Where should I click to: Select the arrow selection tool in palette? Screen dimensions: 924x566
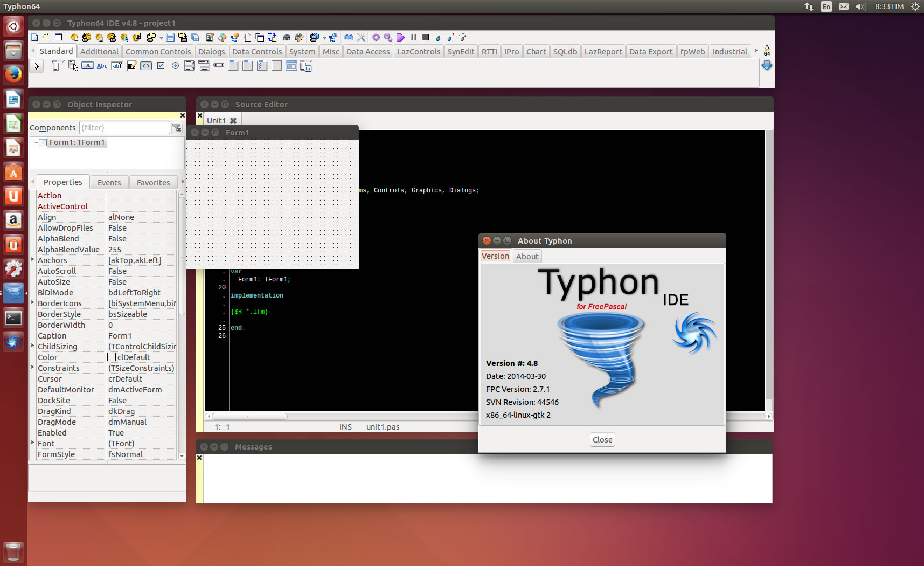[x=36, y=66]
